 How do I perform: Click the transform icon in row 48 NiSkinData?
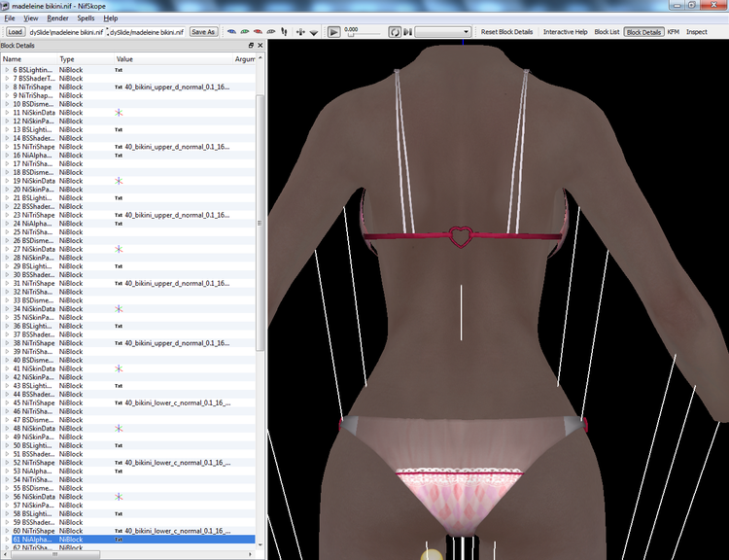tap(119, 429)
